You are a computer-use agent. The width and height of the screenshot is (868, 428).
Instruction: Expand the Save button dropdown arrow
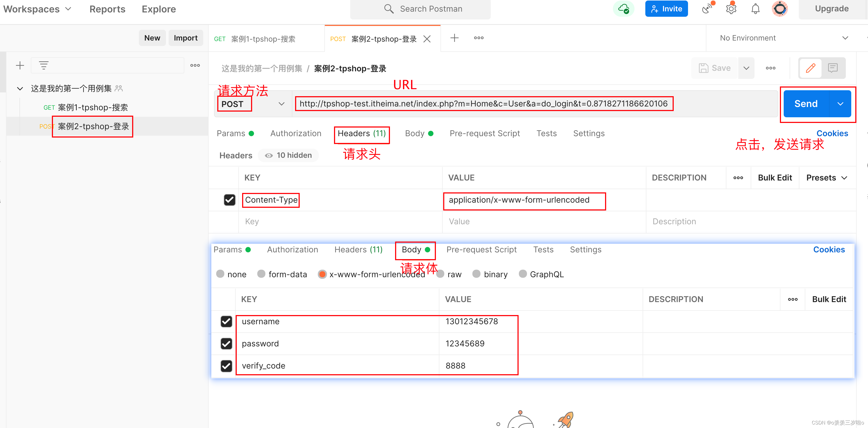point(746,68)
